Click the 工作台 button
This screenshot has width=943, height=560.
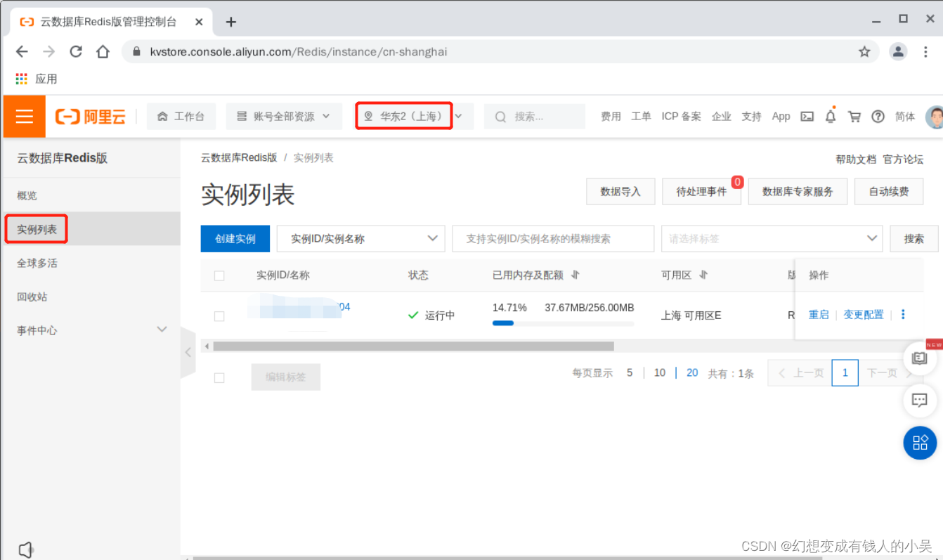pos(181,117)
